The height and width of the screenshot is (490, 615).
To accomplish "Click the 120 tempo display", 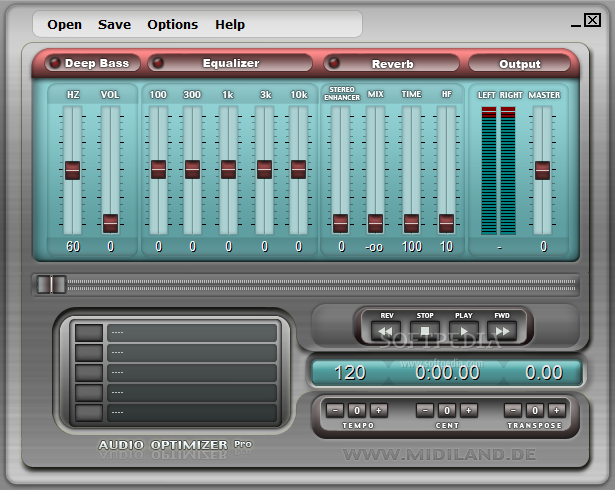I will (350, 373).
